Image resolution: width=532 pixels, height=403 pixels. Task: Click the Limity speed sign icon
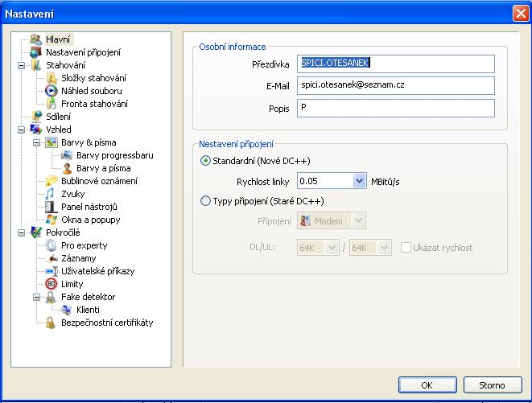pos(52,284)
